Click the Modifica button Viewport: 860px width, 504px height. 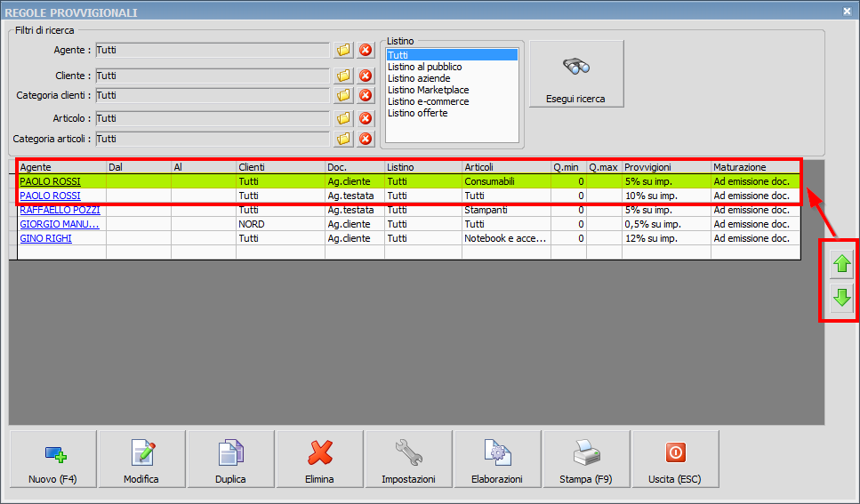pyautogui.click(x=141, y=460)
